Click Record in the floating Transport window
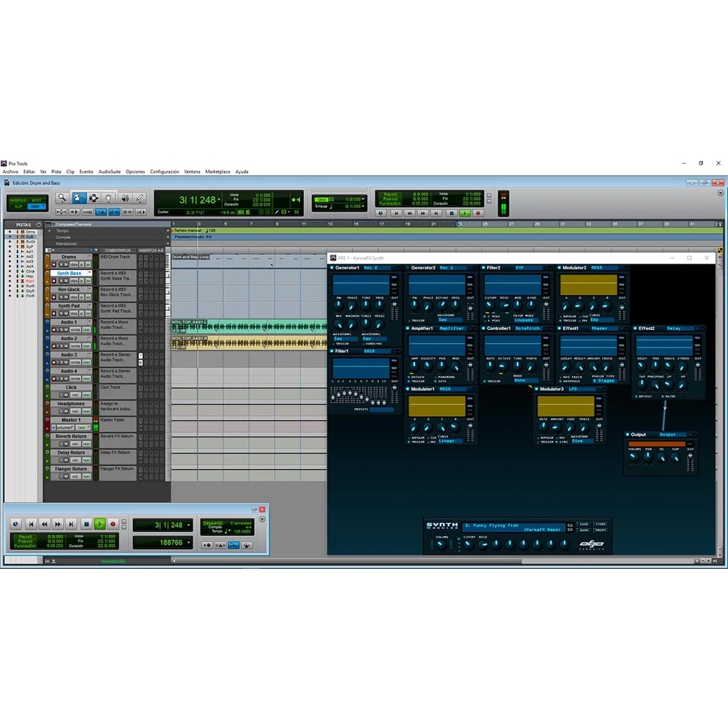728x728 pixels. (x=113, y=524)
